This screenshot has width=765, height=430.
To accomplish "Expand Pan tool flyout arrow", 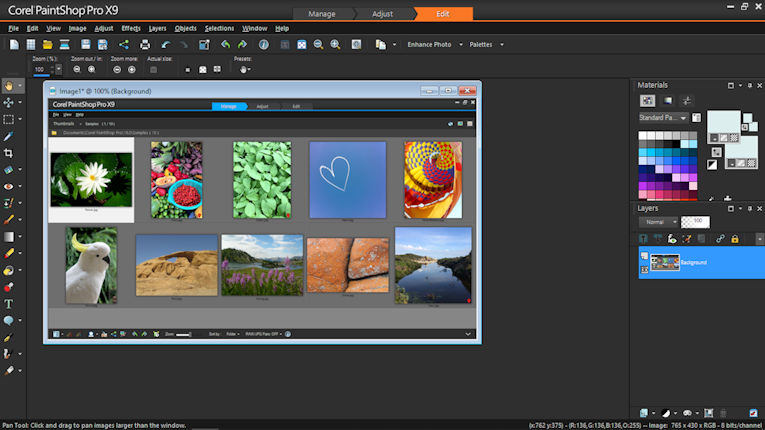I will click(x=20, y=86).
